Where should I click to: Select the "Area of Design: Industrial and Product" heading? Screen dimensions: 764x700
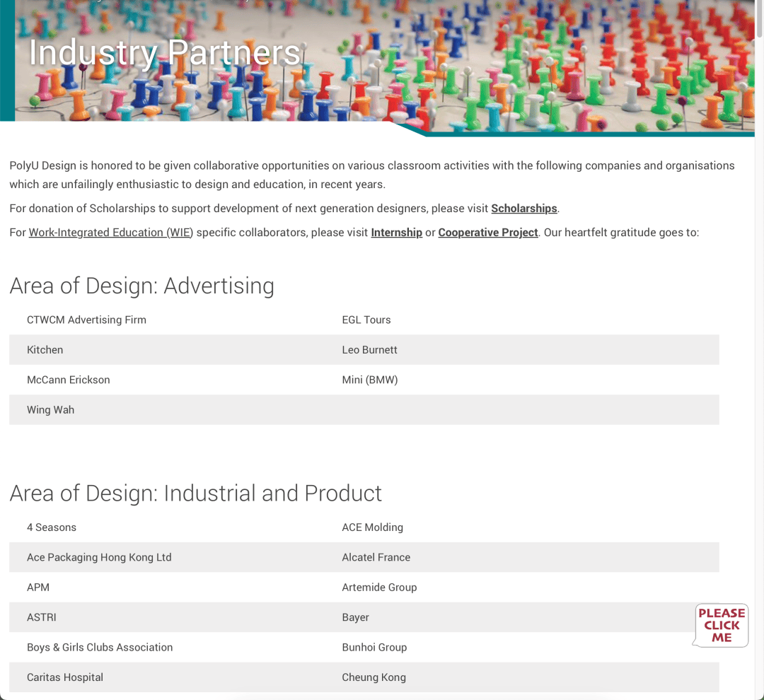tap(195, 494)
